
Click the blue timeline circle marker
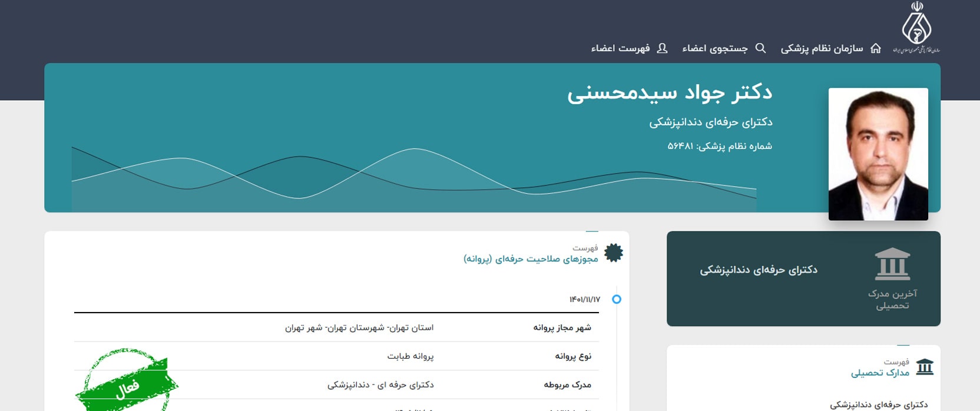[617, 299]
